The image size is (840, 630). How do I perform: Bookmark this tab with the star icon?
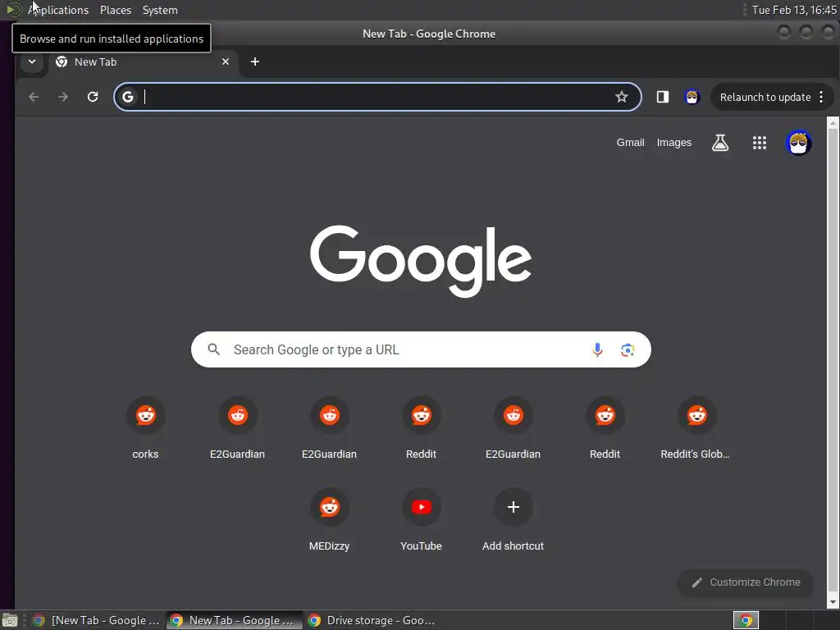(x=622, y=97)
